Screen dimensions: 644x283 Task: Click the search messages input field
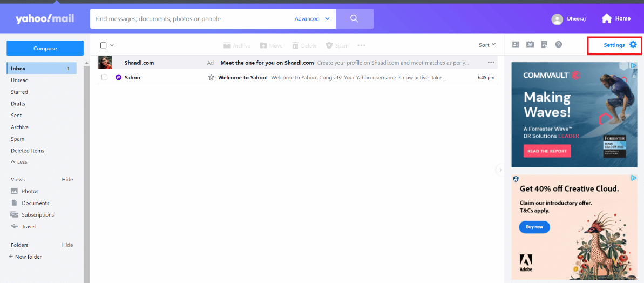pos(191,18)
